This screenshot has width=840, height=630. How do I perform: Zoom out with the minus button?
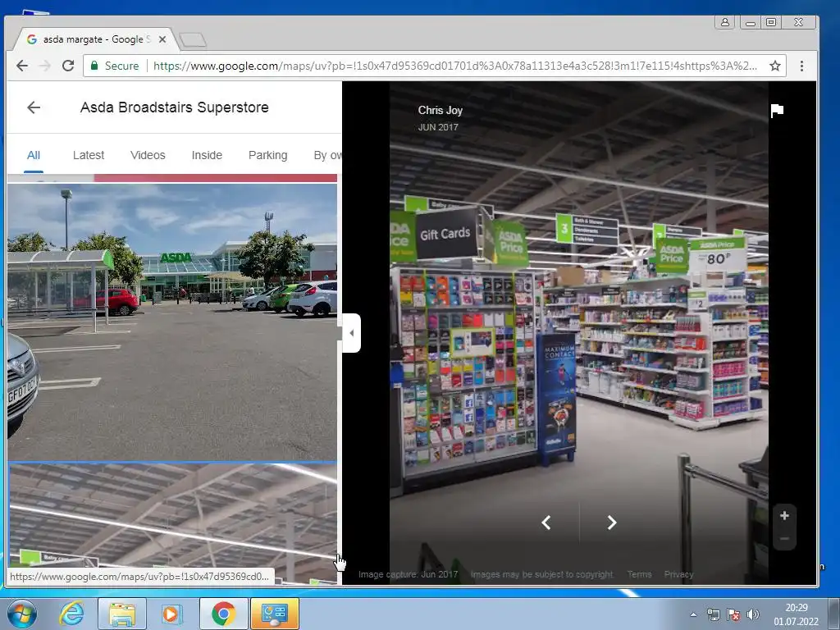click(784, 538)
